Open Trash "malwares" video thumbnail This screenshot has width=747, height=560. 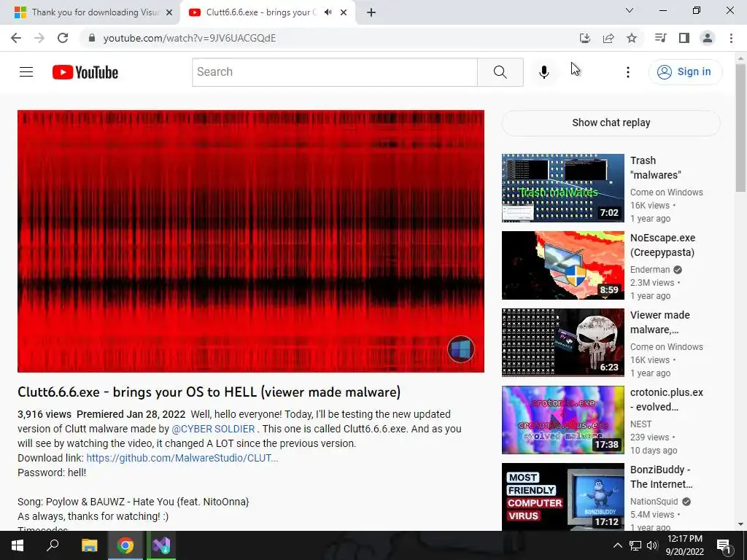coord(562,188)
